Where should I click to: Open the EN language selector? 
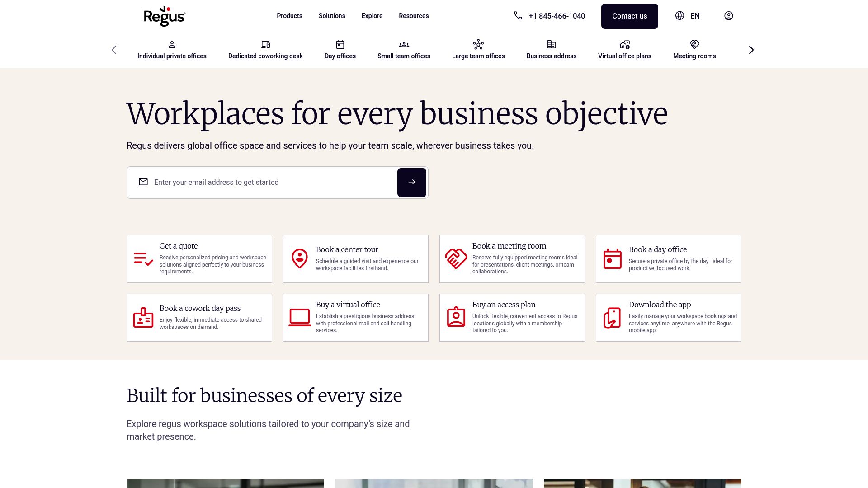(688, 16)
